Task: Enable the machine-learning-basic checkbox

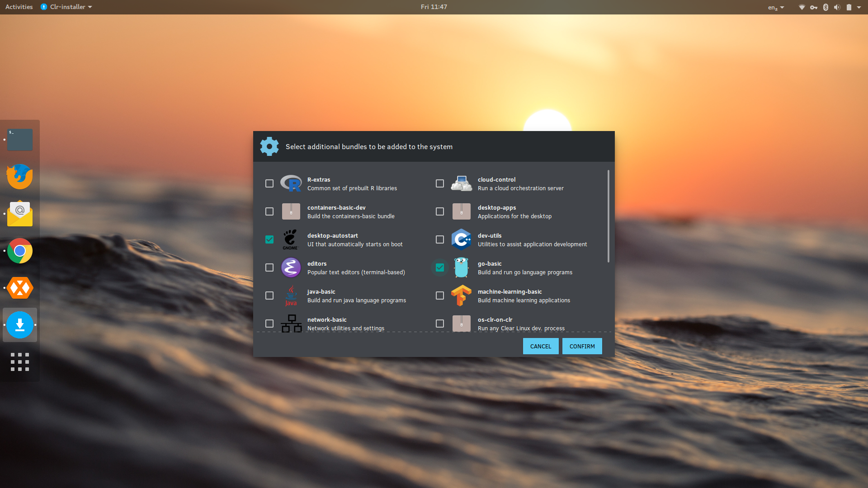Action: (x=440, y=296)
